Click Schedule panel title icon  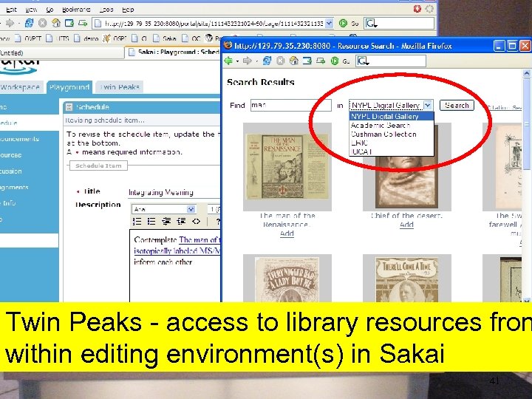pos(69,107)
